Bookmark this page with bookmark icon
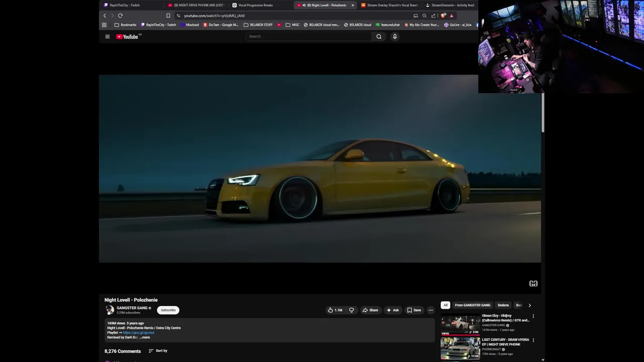Image resolution: width=644 pixels, height=362 pixels. [x=168, y=16]
